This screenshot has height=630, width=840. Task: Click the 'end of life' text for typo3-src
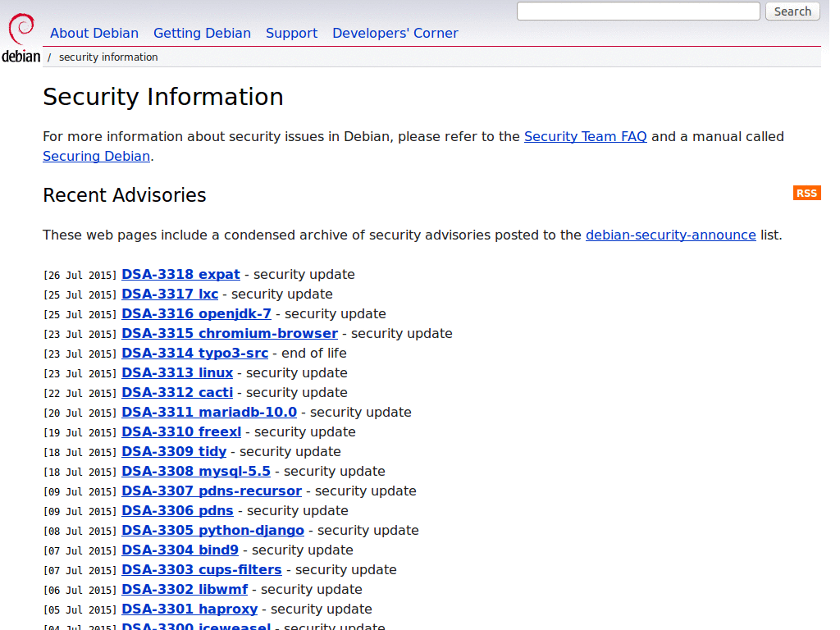(314, 353)
